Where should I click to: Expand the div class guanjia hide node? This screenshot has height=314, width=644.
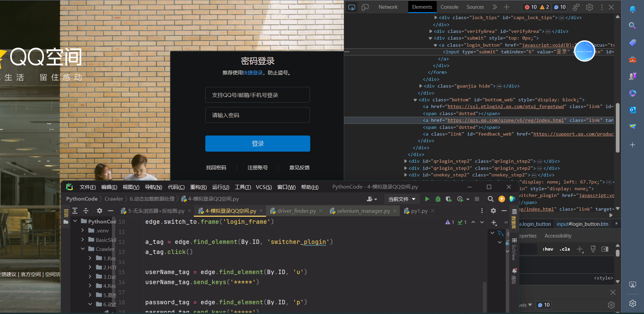[421, 86]
